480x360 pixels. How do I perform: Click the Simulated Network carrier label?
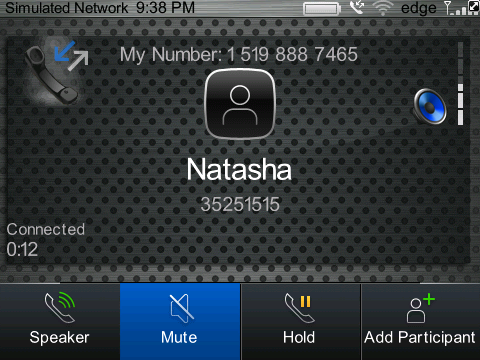coord(67,8)
